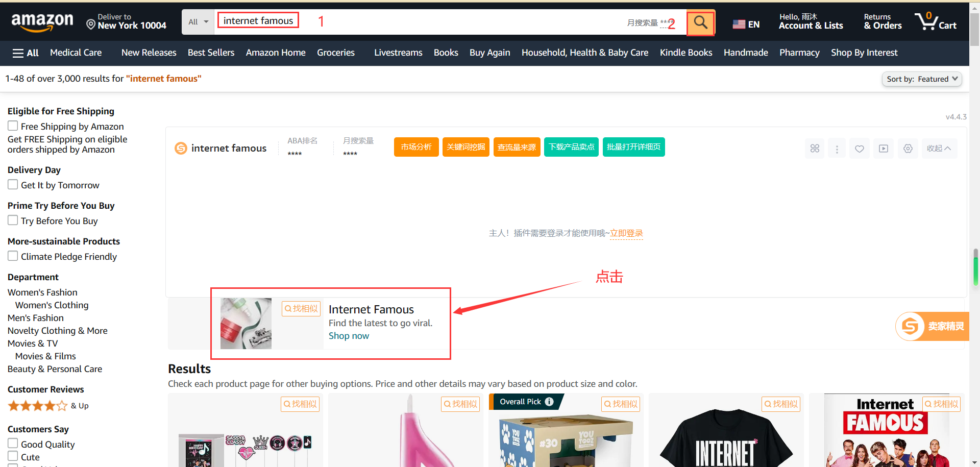980x467 pixels.
Task: Click 找相似 on the pink product card
Action: click(x=460, y=404)
